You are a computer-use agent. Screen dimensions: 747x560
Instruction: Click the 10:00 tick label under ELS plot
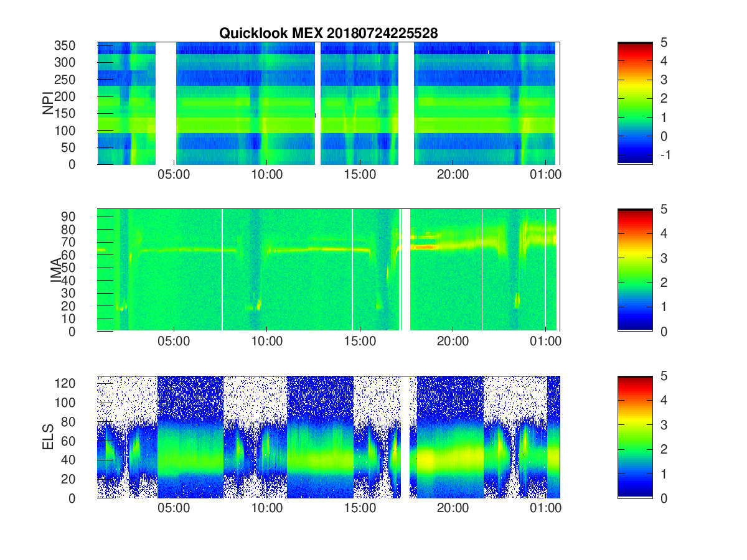click(x=267, y=508)
